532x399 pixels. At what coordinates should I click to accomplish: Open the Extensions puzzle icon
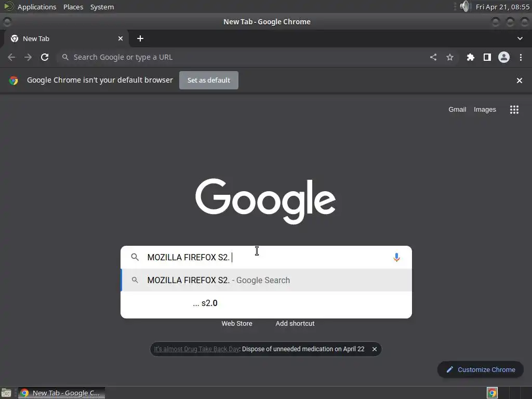click(471, 57)
